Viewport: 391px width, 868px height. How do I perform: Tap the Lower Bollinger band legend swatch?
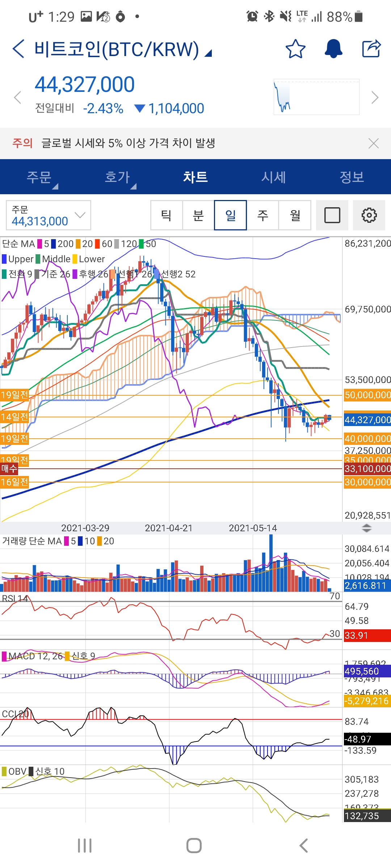point(75,259)
